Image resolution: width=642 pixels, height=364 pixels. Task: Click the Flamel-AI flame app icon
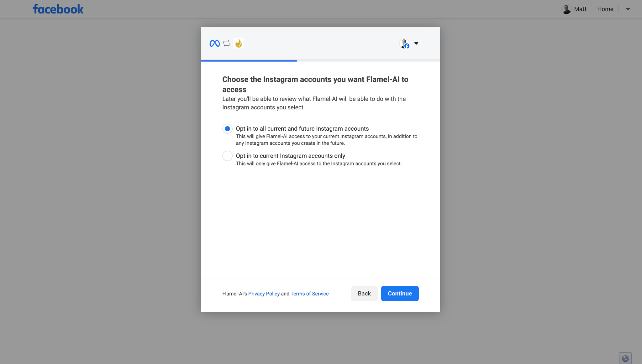[239, 43]
